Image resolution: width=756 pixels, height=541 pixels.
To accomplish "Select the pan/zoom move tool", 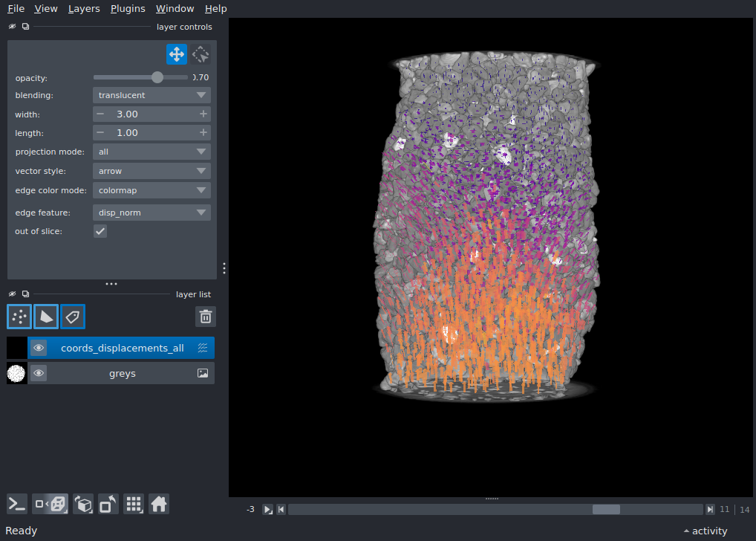I will click(x=177, y=54).
